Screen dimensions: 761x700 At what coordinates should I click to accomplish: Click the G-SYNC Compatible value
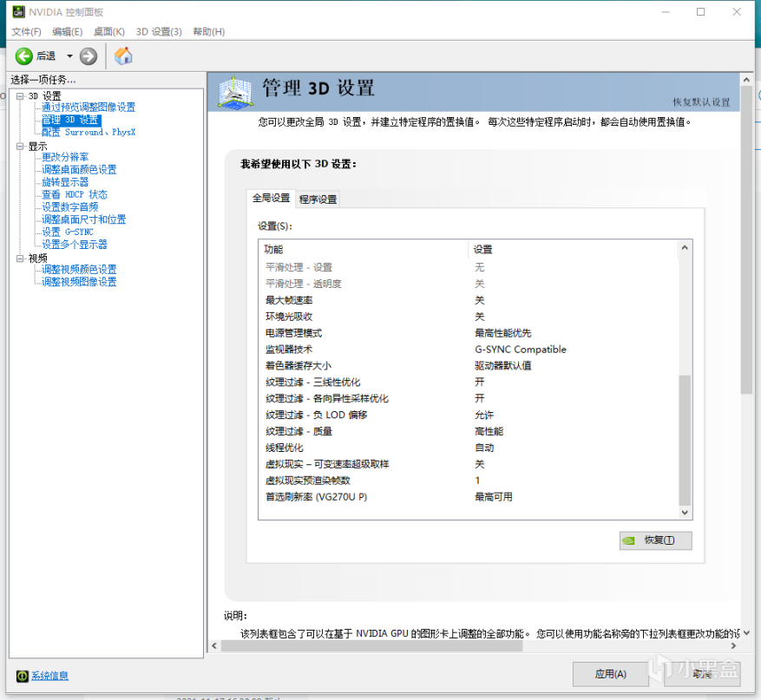pyautogui.click(x=521, y=350)
